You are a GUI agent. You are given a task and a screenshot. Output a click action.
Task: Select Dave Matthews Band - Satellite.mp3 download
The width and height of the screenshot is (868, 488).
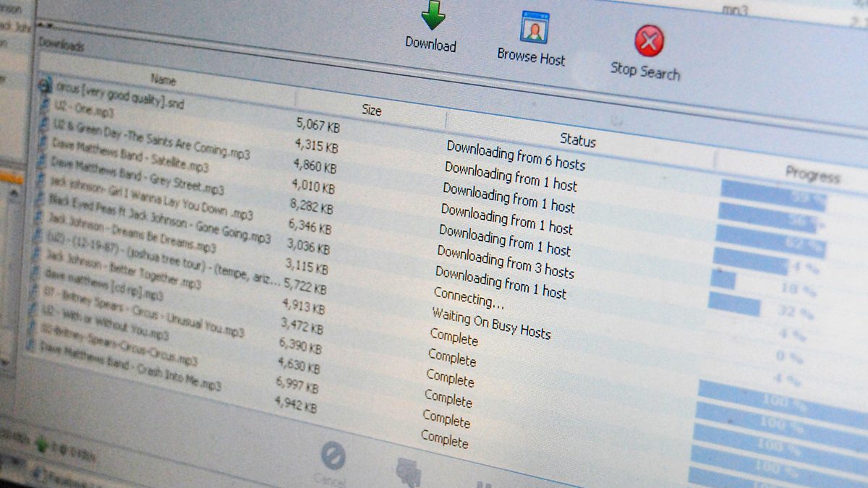coord(130,155)
